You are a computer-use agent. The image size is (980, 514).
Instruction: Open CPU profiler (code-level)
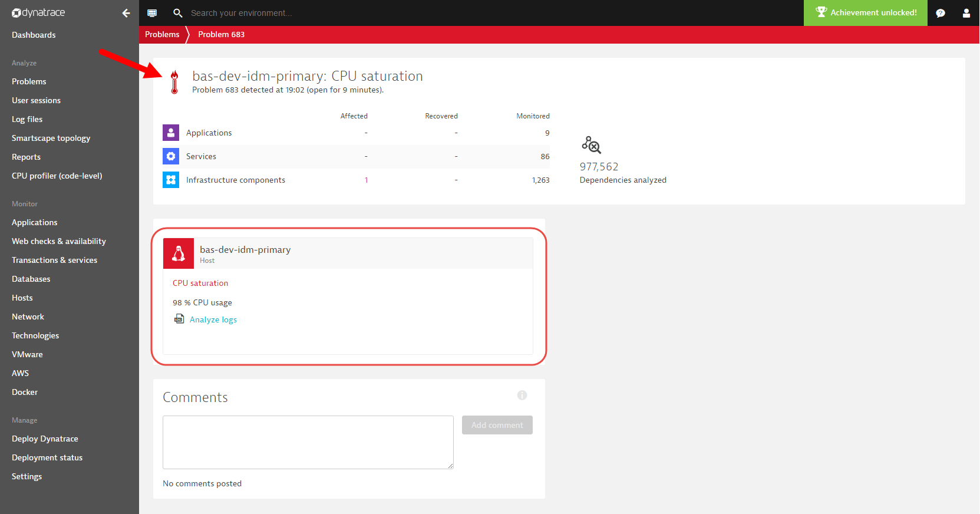(57, 176)
